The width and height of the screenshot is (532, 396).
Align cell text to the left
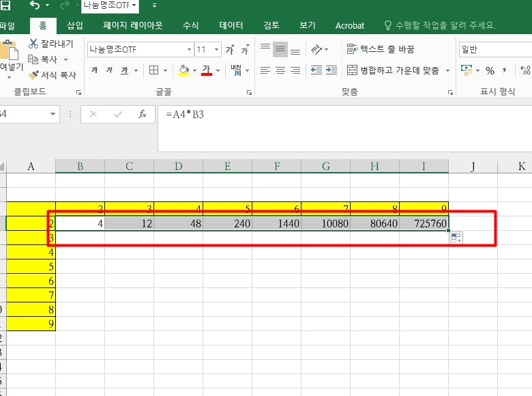265,70
